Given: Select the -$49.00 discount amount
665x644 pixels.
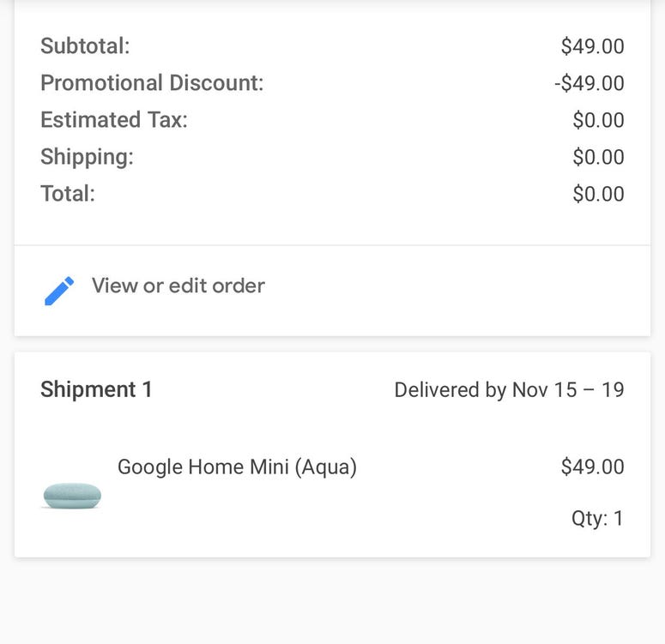Looking at the screenshot, I should [x=589, y=83].
